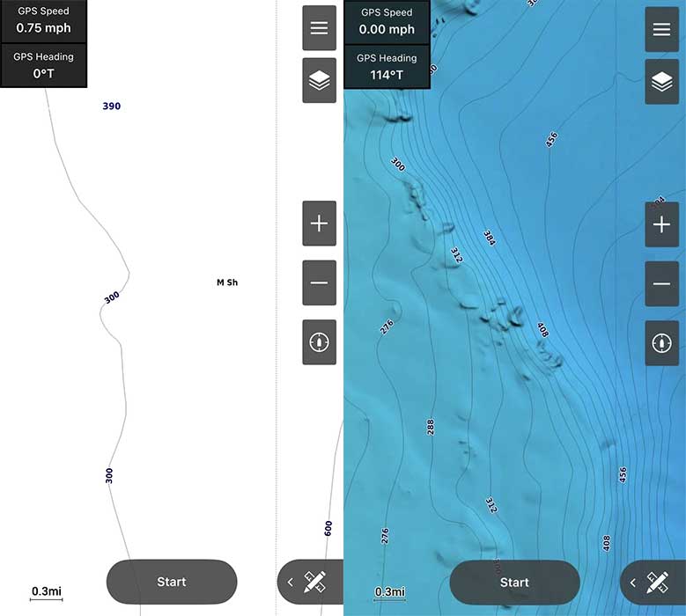Tap Start button on left white map
686x616 pixels.
pos(172,582)
